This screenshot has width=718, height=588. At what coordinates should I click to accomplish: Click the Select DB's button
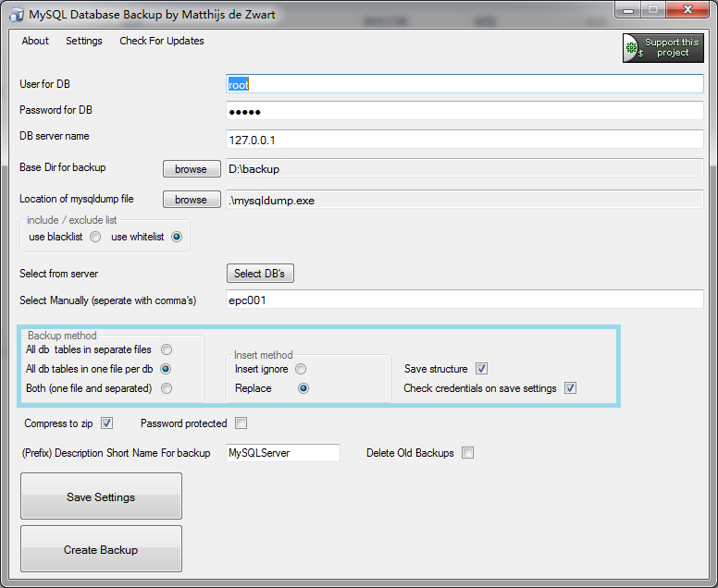coord(260,273)
